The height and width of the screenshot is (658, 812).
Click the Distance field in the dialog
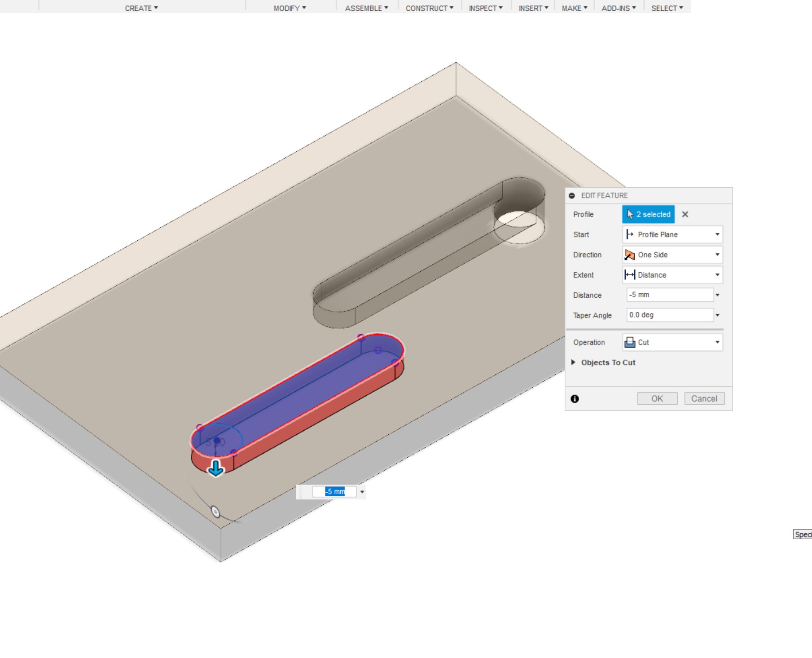669,295
